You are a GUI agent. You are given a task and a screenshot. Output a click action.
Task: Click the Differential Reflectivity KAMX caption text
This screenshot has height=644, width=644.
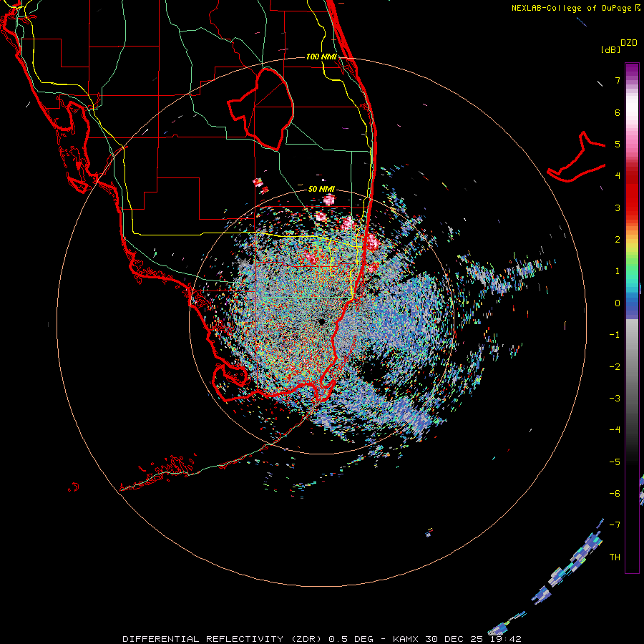click(321, 639)
